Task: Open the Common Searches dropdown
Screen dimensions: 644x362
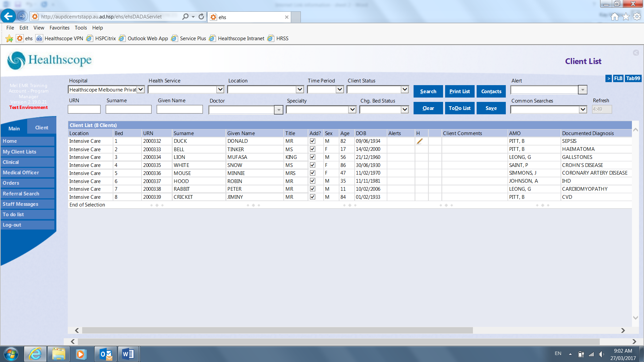Action: click(x=583, y=110)
